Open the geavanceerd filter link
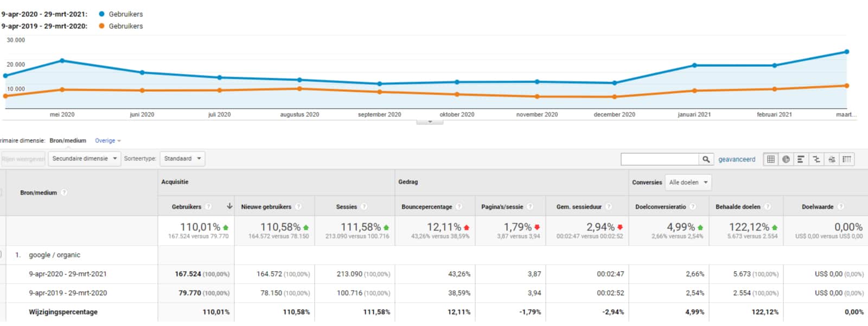This screenshot has height=326, width=868. 736,159
